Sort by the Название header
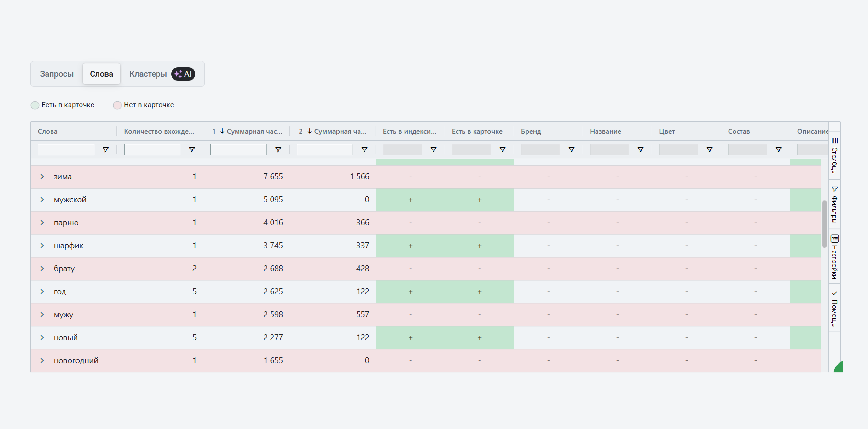 click(x=605, y=131)
